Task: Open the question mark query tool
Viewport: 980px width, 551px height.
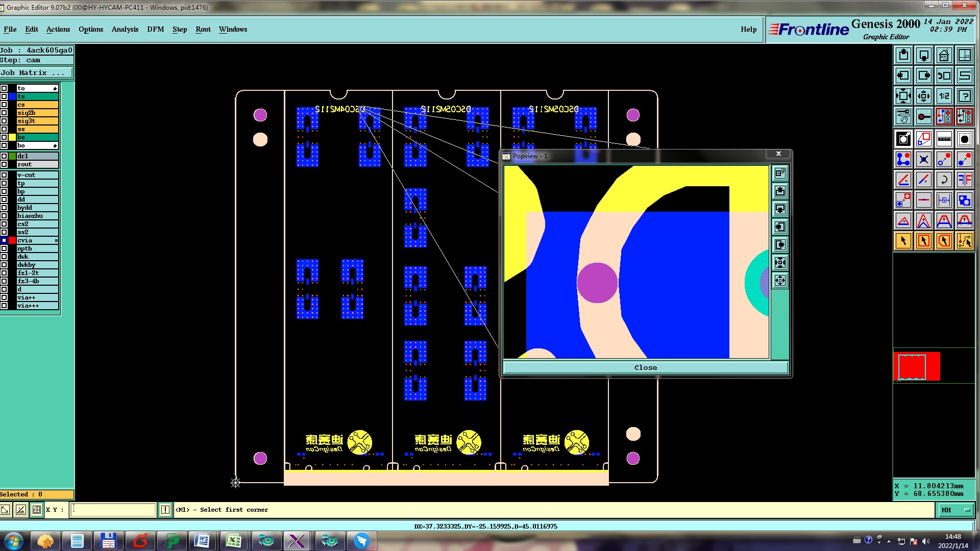Action: 964,96
